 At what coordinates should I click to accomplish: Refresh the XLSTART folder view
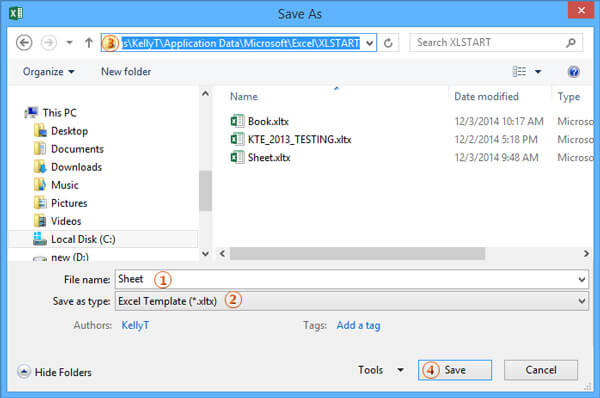tap(388, 43)
